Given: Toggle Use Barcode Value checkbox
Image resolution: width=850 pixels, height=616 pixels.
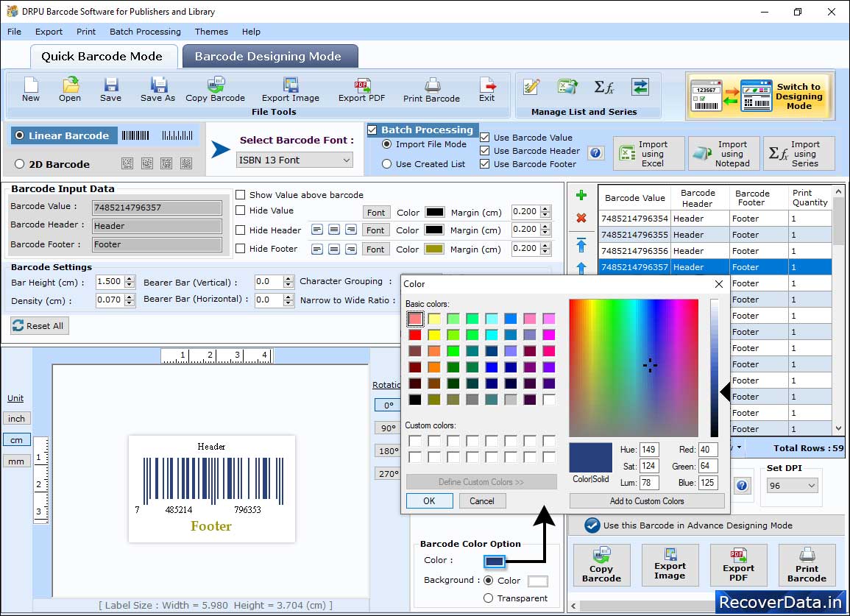Looking at the screenshot, I should click(485, 137).
